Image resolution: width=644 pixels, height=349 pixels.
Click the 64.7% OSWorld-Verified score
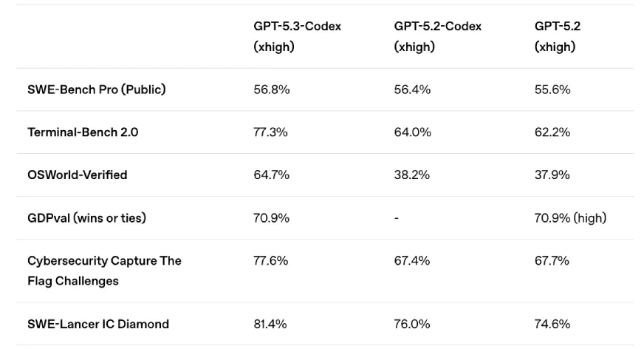click(x=271, y=174)
